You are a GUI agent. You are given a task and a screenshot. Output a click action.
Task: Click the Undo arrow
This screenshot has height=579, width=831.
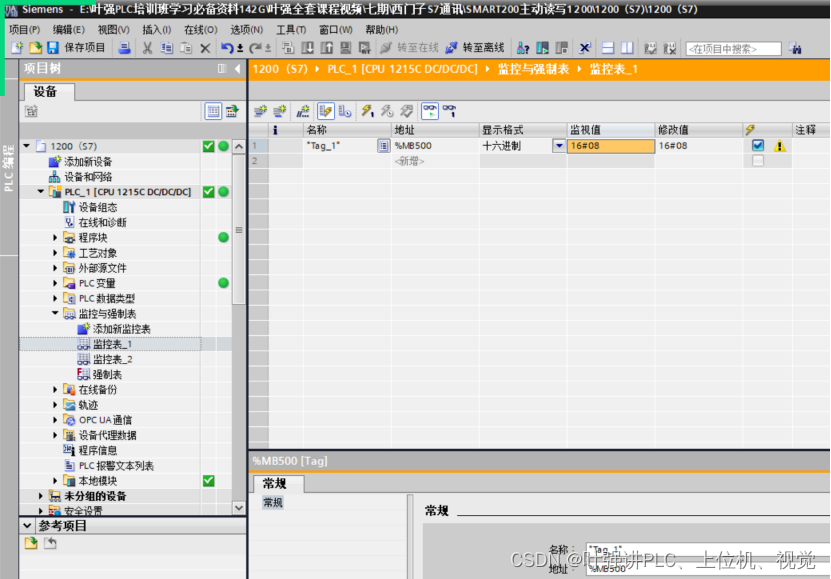point(227,48)
